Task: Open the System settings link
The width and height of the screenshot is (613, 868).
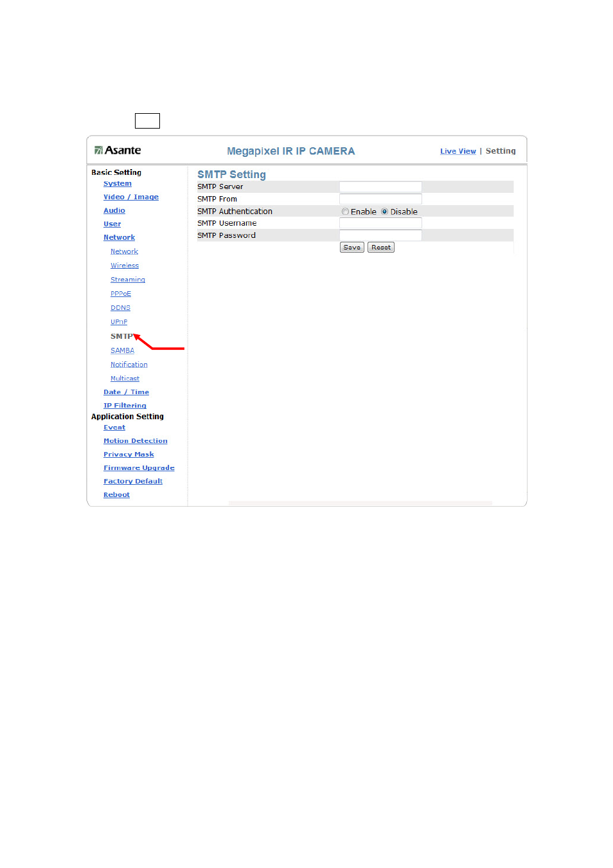Action: pyautogui.click(x=118, y=183)
